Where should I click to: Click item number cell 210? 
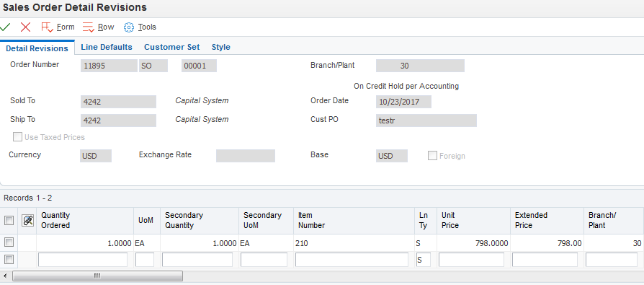pos(354,243)
